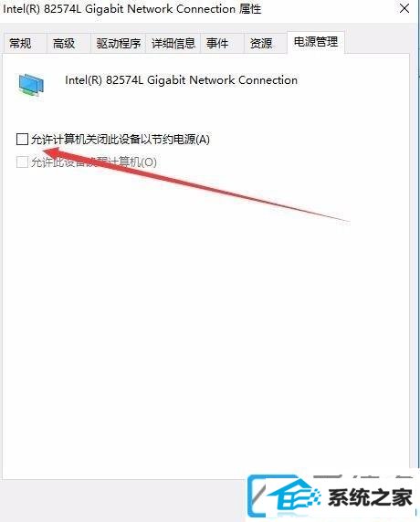Enable 允许计算机关闭此设备以节约电源 checkbox box
Screen dimensions: 420x522
pyautogui.click(x=22, y=139)
